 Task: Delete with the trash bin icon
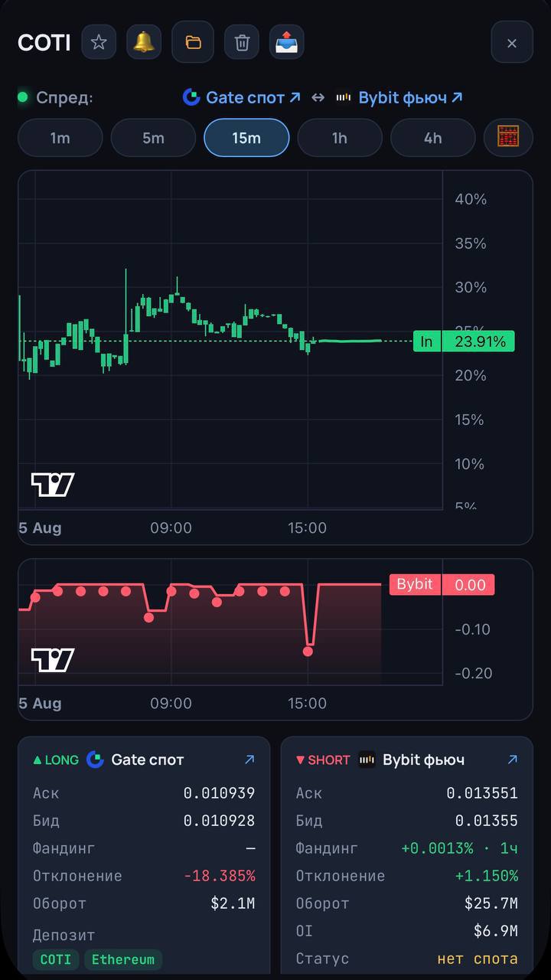point(242,42)
